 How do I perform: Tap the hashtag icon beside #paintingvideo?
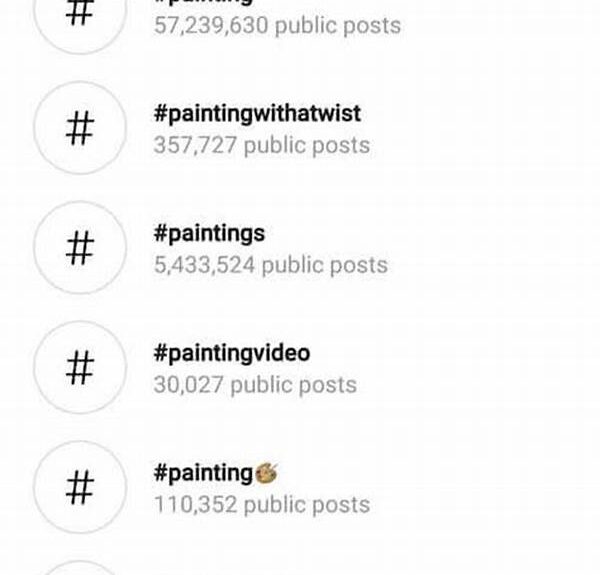coord(80,367)
